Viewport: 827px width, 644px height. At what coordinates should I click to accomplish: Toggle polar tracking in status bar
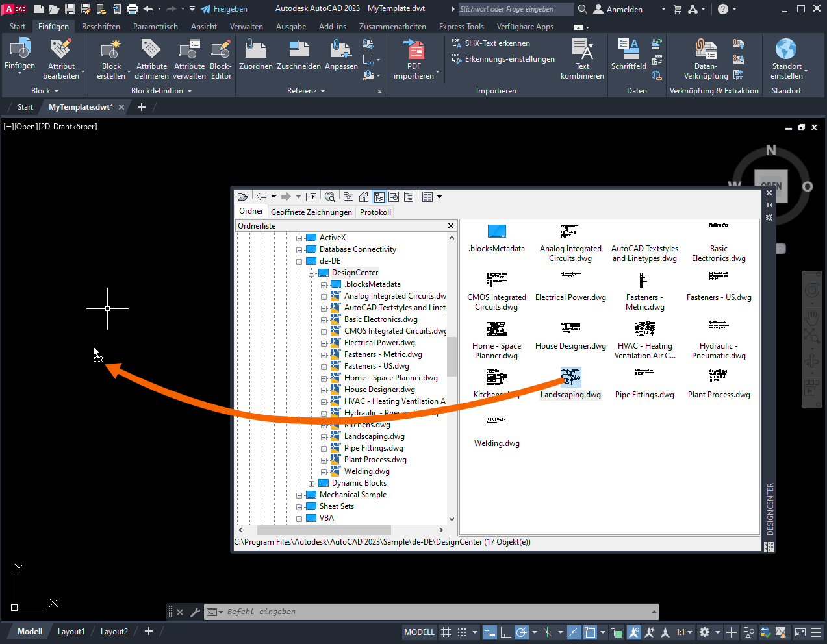(x=522, y=632)
